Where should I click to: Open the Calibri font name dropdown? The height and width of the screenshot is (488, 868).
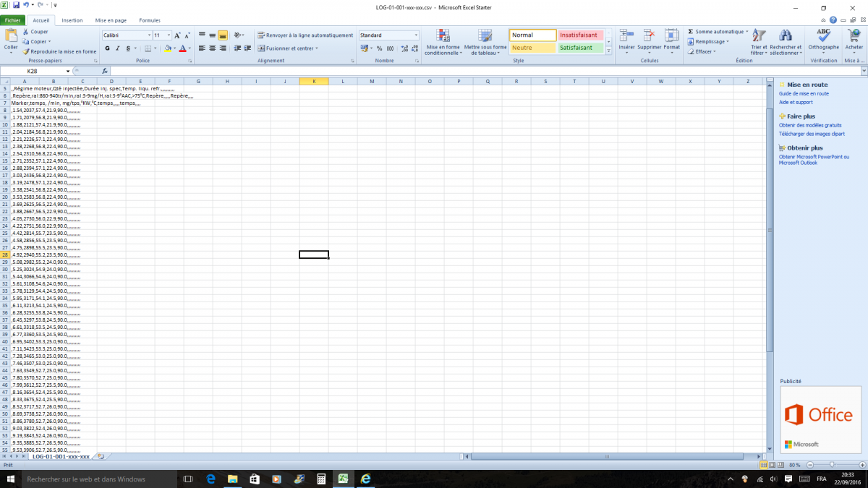click(x=150, y=35)
